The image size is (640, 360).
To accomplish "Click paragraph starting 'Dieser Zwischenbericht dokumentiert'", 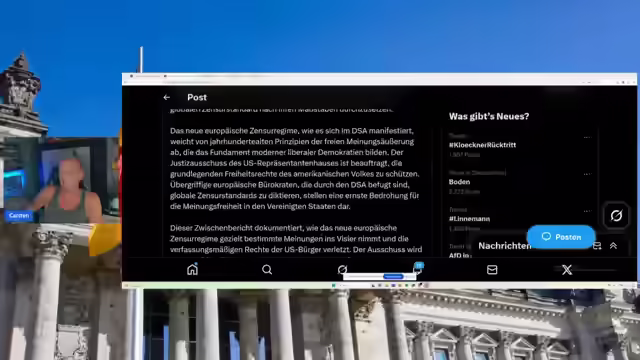I will [296, 239].
